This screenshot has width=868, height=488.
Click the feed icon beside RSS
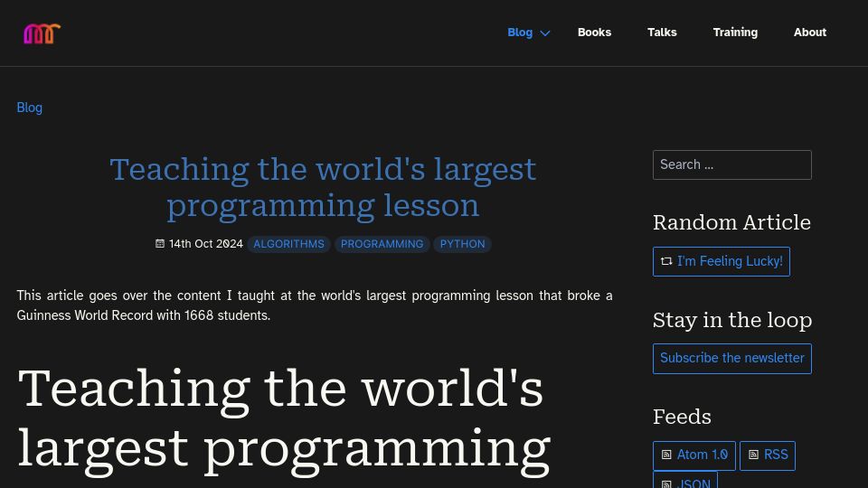click(x=753, y=455)
